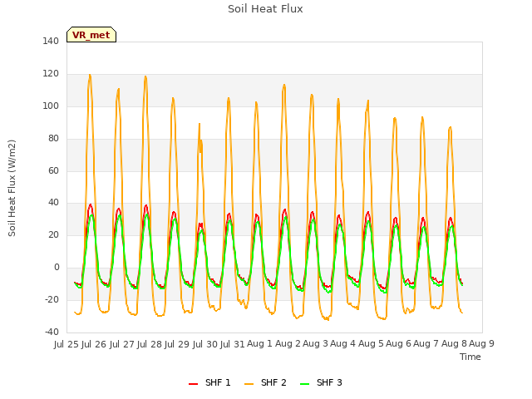Click the Aug 4 x-axis label
The height and width of the screenshot is (399, 532).
pyautogui.click(x=342, y=343)
